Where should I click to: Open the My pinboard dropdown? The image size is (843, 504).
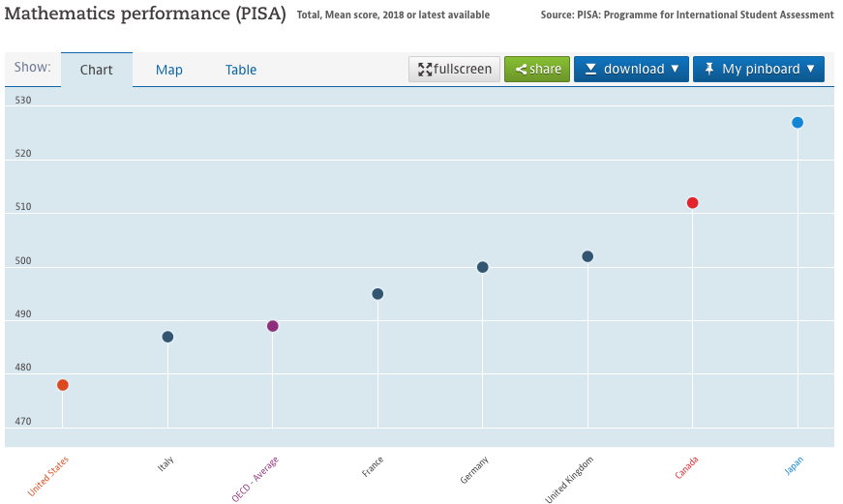point(759,70)
